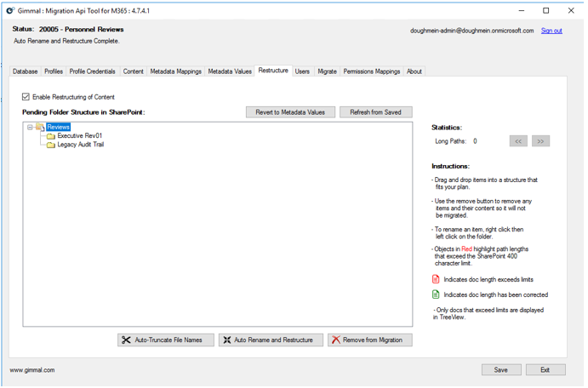The width and height of the screenshot is (588, 388).
Task: Click the Reviews root folder icon
Action: pyautogui.click(x=40, y=128)
